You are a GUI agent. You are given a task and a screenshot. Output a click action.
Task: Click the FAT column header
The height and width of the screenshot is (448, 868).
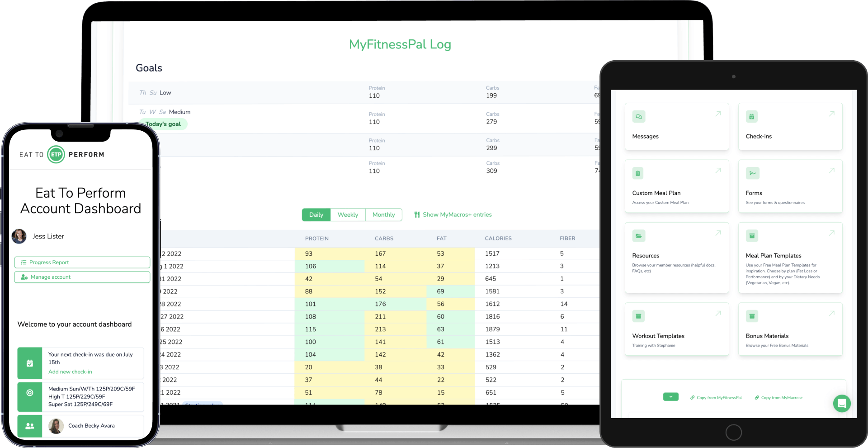click(x=441, y=238)
